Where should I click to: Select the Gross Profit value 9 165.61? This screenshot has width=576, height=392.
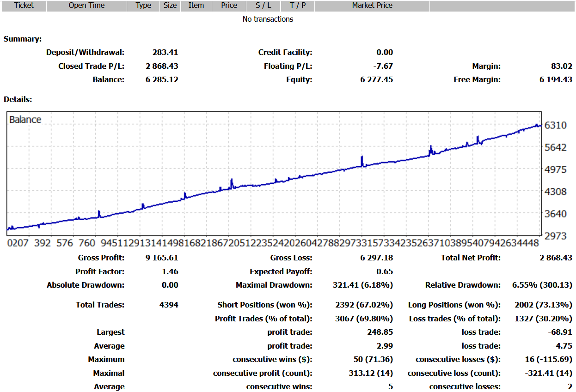tap(162, 258)
